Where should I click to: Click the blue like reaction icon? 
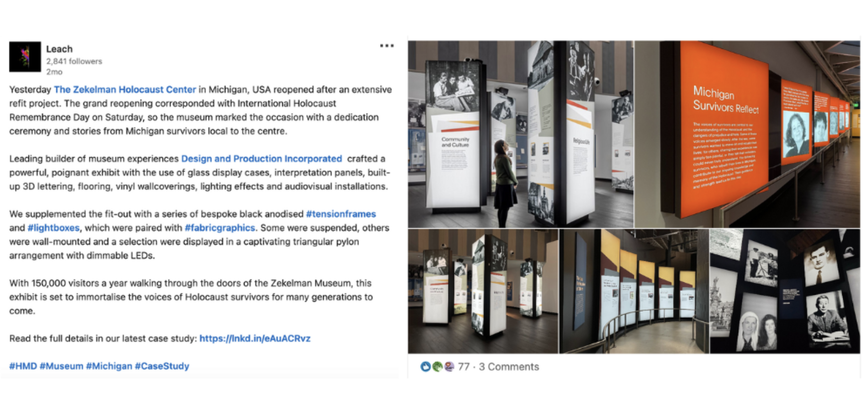pos(426,367)
